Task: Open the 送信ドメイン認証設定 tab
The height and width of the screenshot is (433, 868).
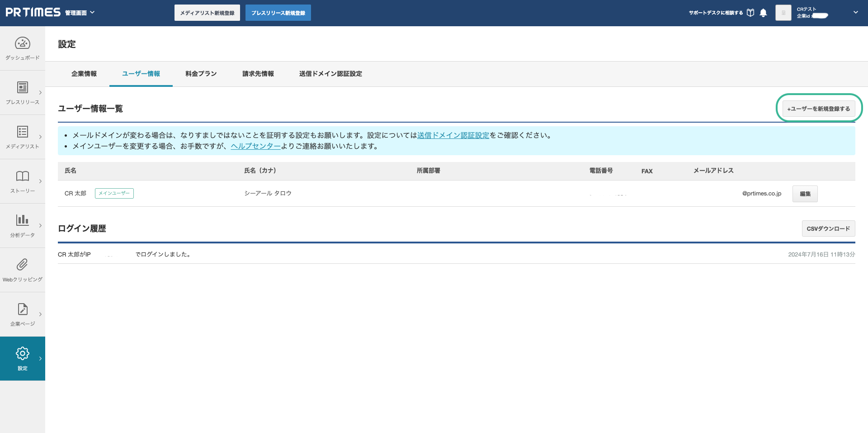Action: 330,74
